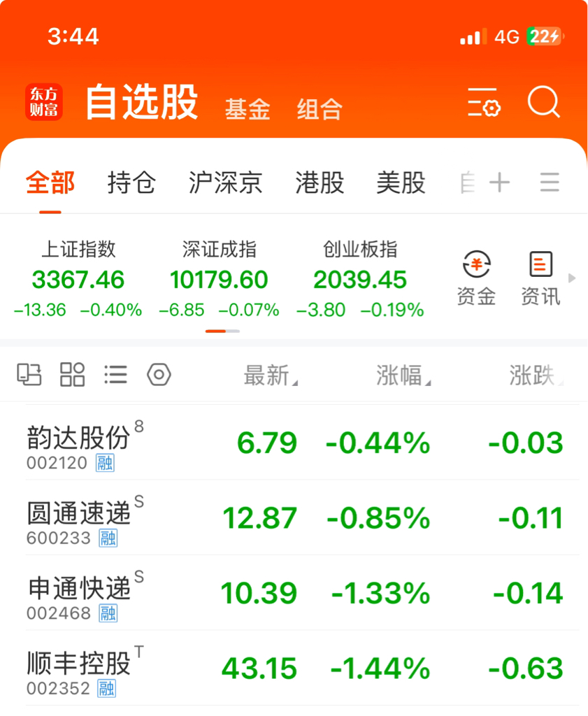
Task: Tap the 自选股 header title
Action: tap(142, 102)
